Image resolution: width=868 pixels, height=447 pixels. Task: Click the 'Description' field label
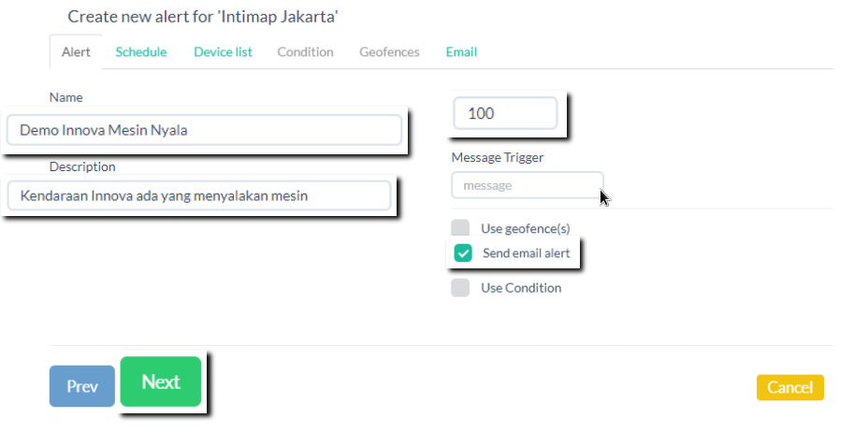click(x=82, y=166)
